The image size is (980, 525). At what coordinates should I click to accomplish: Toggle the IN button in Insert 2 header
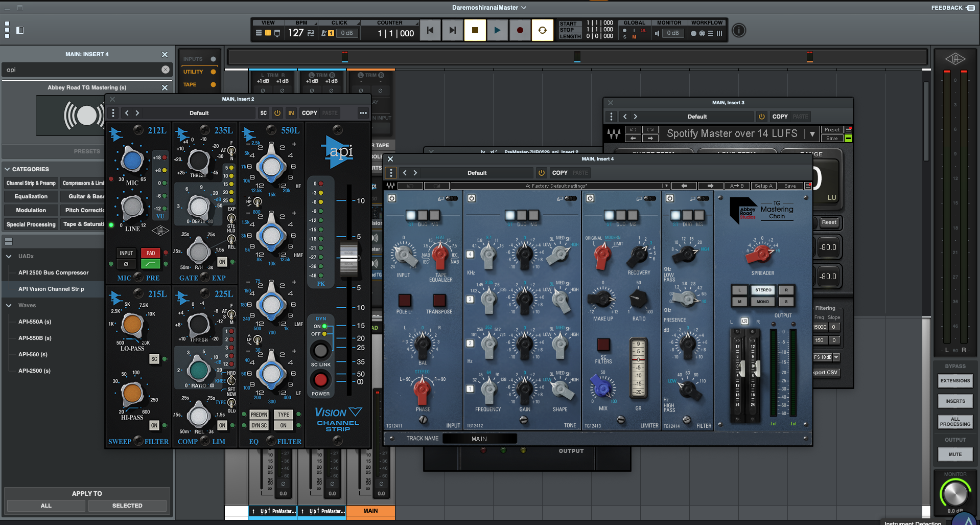[x=291, y=113]
